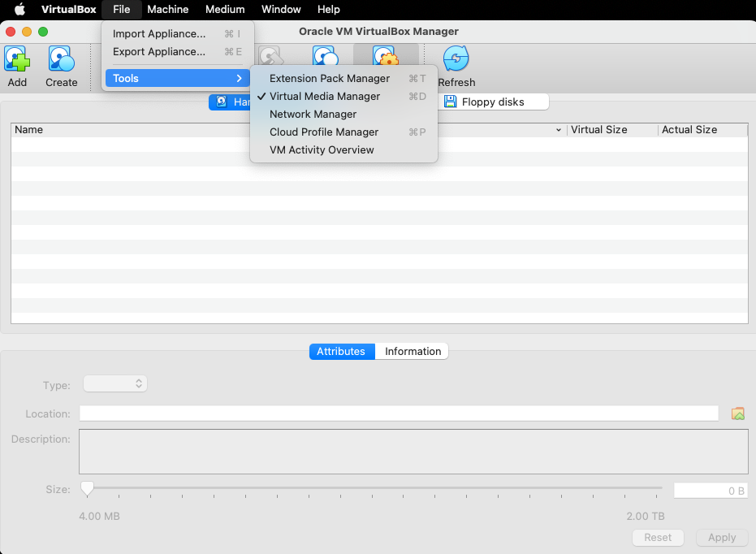Switch to the Information tab
Viewport: 756px width, 554px height.
411,351
